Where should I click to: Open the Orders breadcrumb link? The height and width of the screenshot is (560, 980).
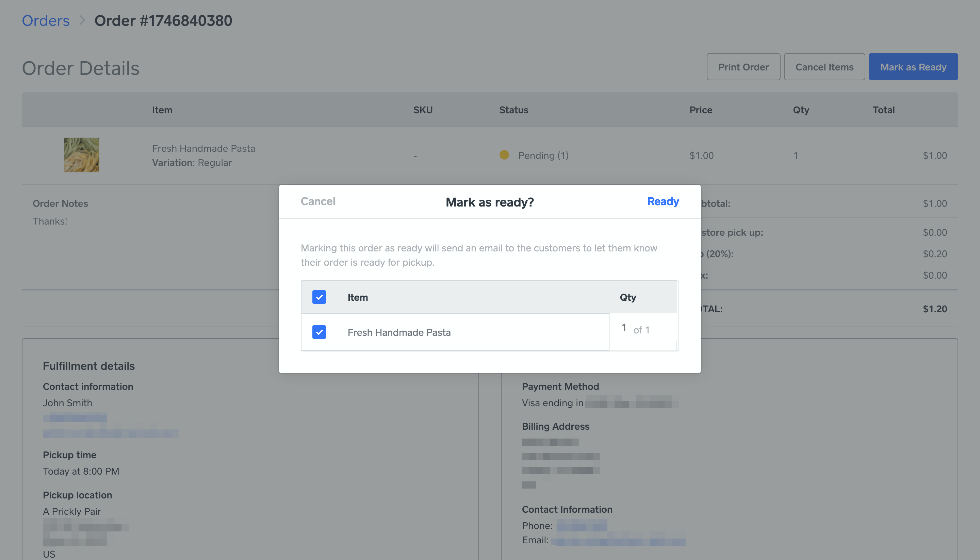[x=46, y=20]
